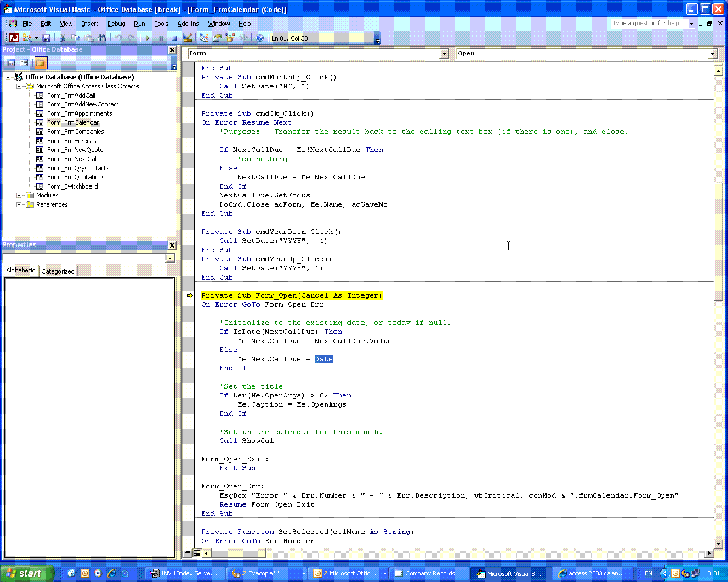Open the Help menu
Viewport: 728px width, 582px height.
pyautogui.click(x=245, y=23)
